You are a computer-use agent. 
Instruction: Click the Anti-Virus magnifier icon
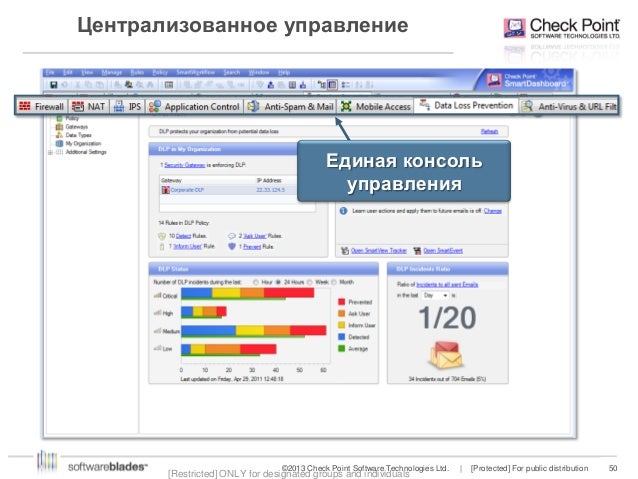click(x=527, y=106)
